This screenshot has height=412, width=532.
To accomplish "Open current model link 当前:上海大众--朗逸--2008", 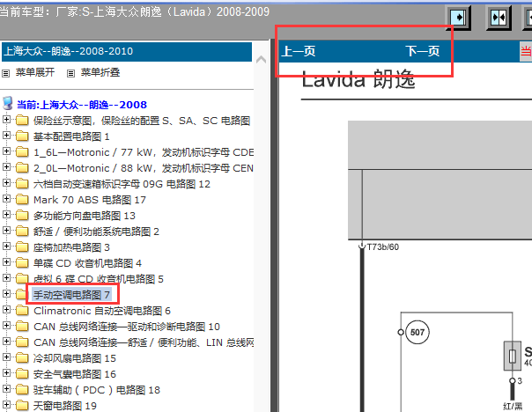I will pos(82,105).
